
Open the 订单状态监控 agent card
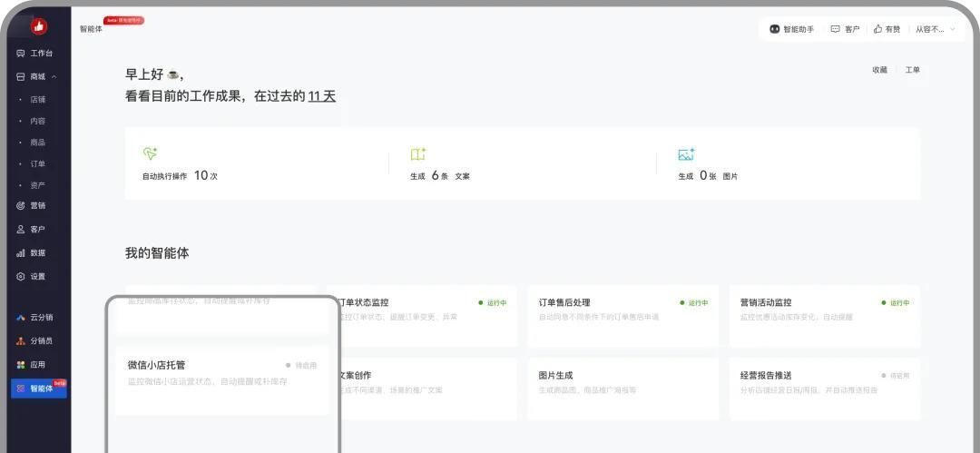[428, 315]
